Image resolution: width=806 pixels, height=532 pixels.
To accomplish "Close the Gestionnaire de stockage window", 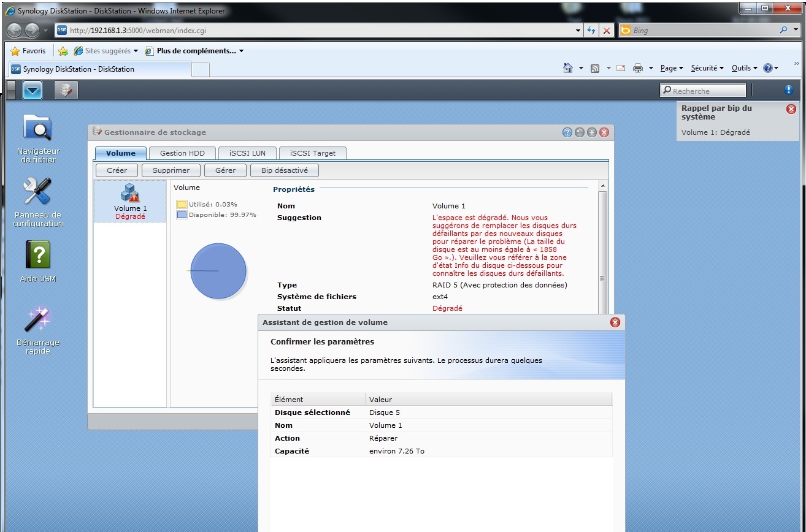I will [604, 132].
